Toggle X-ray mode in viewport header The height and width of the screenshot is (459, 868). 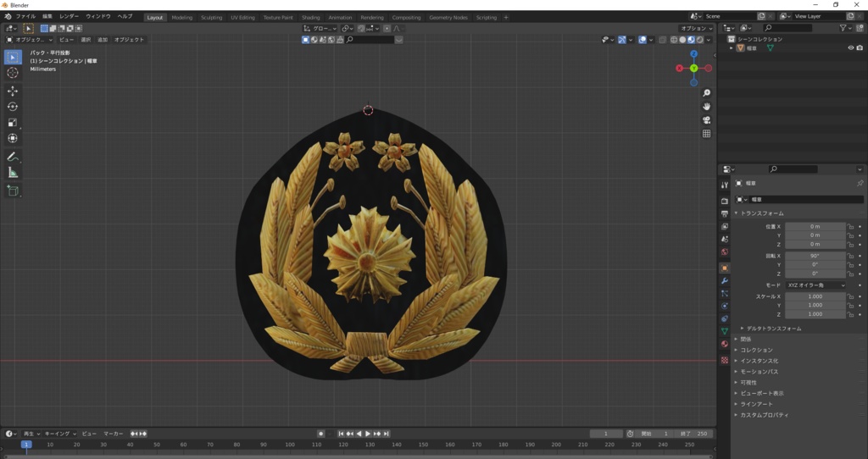(x=663, y=40)
